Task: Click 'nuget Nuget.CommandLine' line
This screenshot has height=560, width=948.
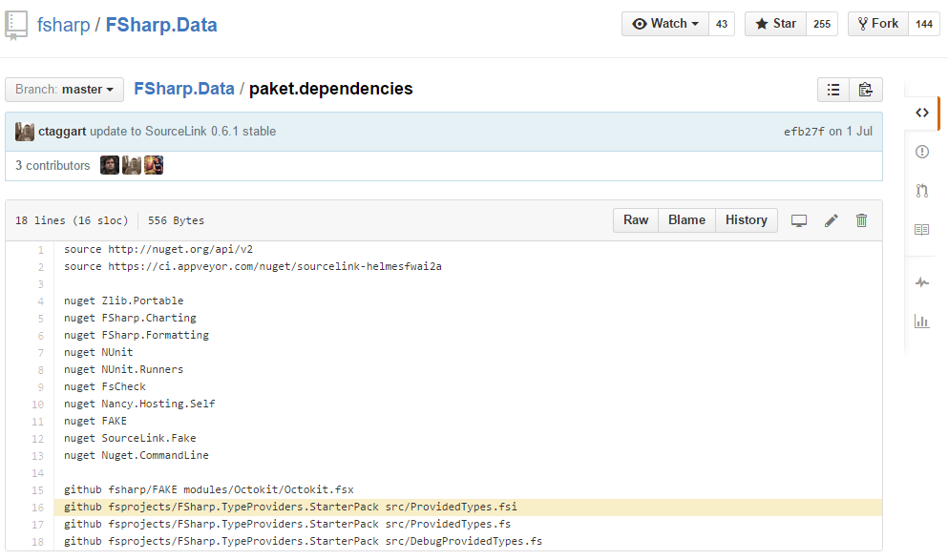Action: point(137,455)
